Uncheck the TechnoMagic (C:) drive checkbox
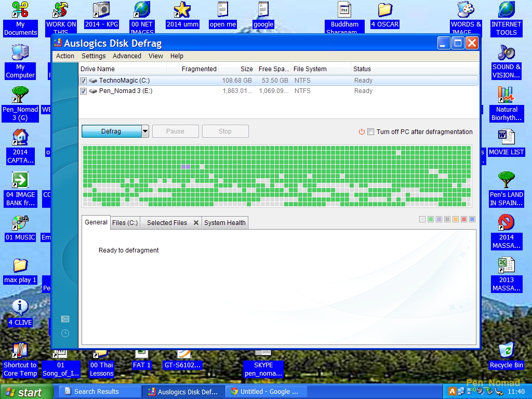This screenshot has width=532, height=399. coord(84,81)
